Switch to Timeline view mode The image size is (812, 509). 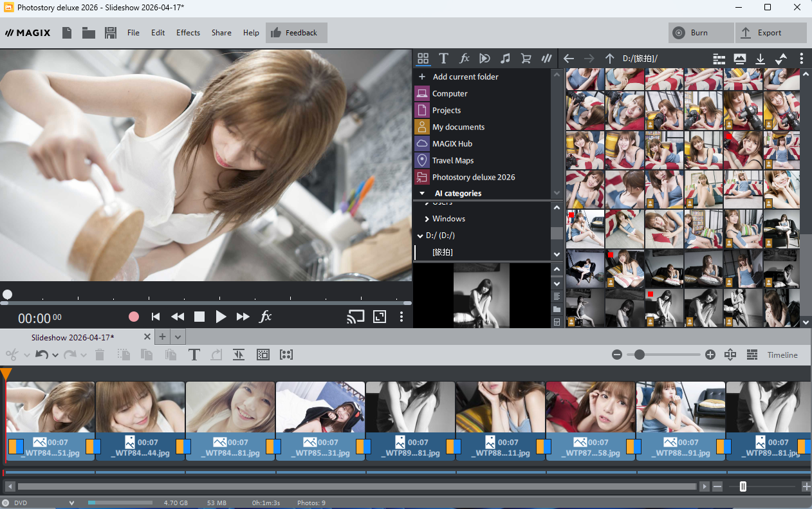[x=782, y=355]
